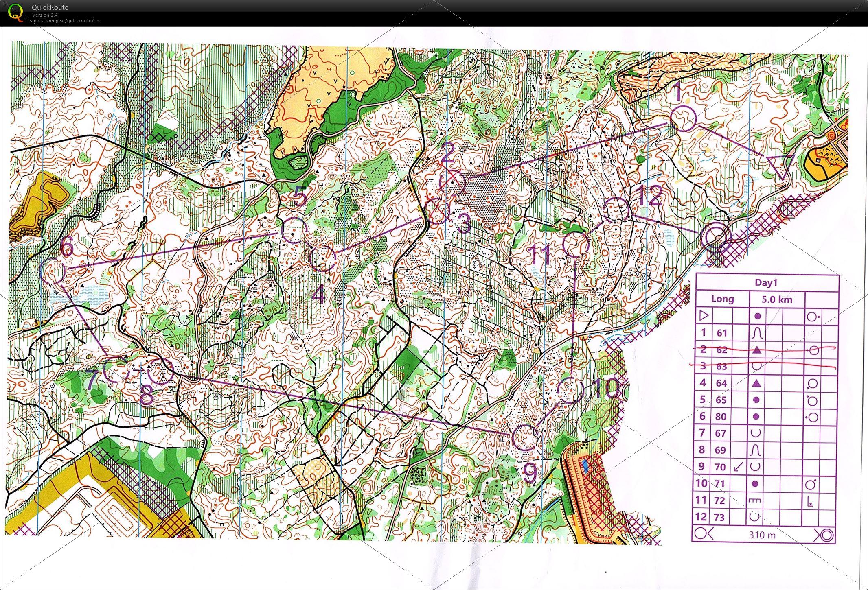Click the 310 m finish row

pos(762,535)
